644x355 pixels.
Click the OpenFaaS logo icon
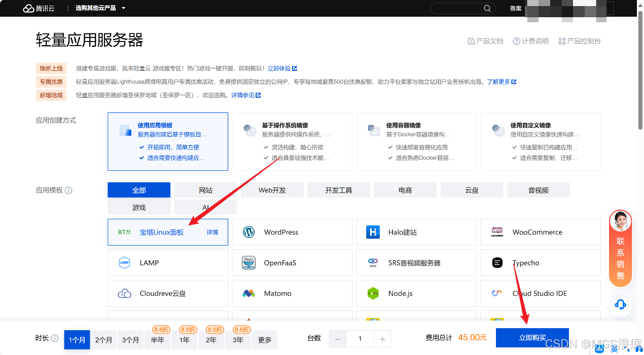tap(248, 262)
